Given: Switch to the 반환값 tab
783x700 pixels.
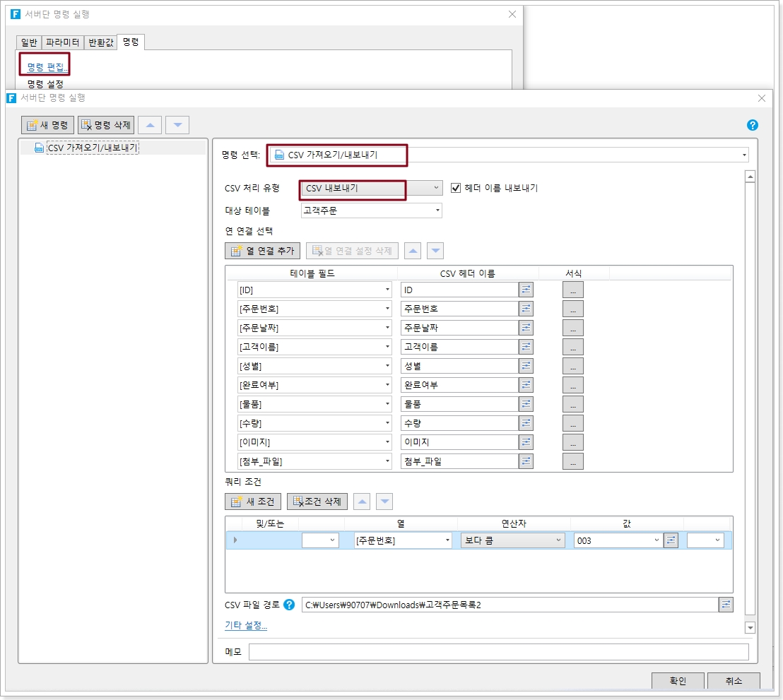Looking at the screenshot, I should [100, 42].
